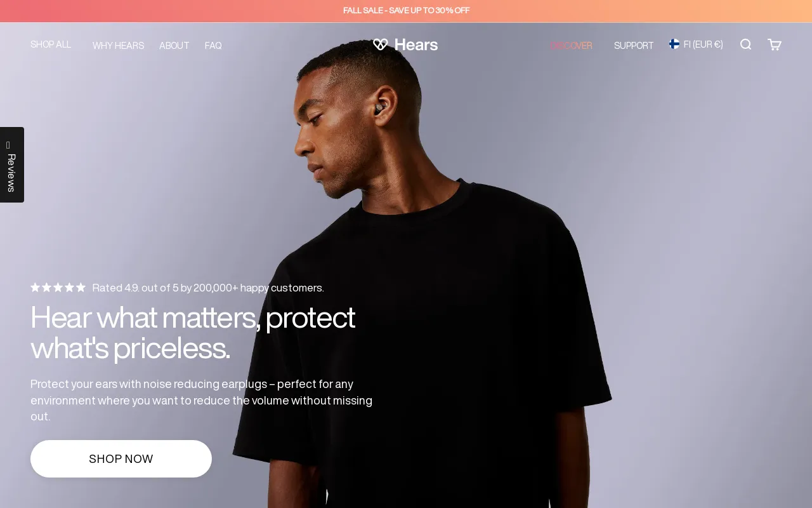
Task: Click the small icon atop the Reviews tab
Action: (x=8, y=145)
